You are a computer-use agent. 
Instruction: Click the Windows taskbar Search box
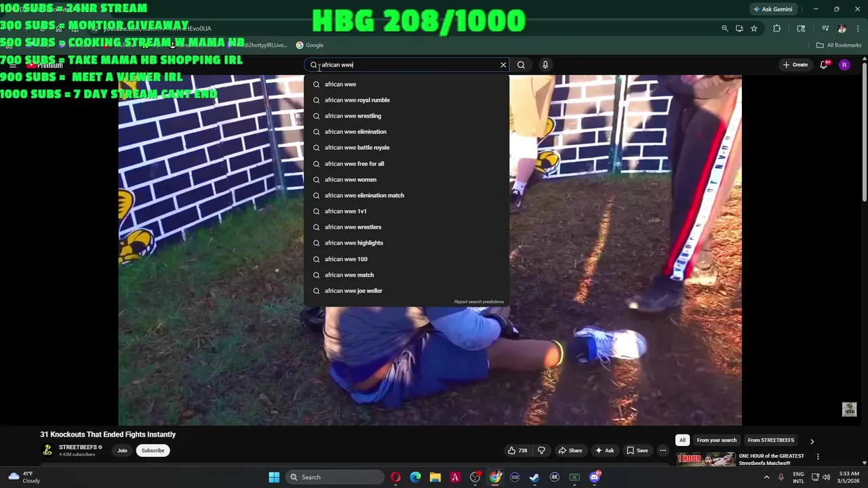pyautogui.click(x=334, y=477)
